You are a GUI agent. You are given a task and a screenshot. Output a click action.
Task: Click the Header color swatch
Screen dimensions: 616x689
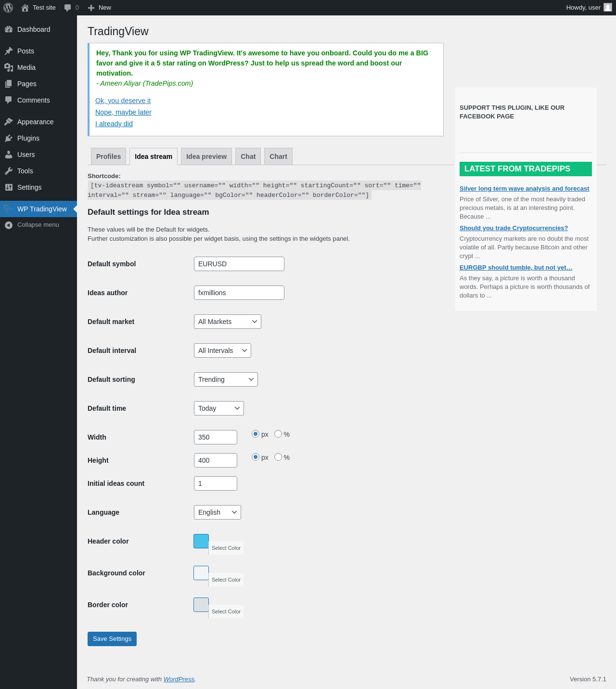[x=201, y=541]
